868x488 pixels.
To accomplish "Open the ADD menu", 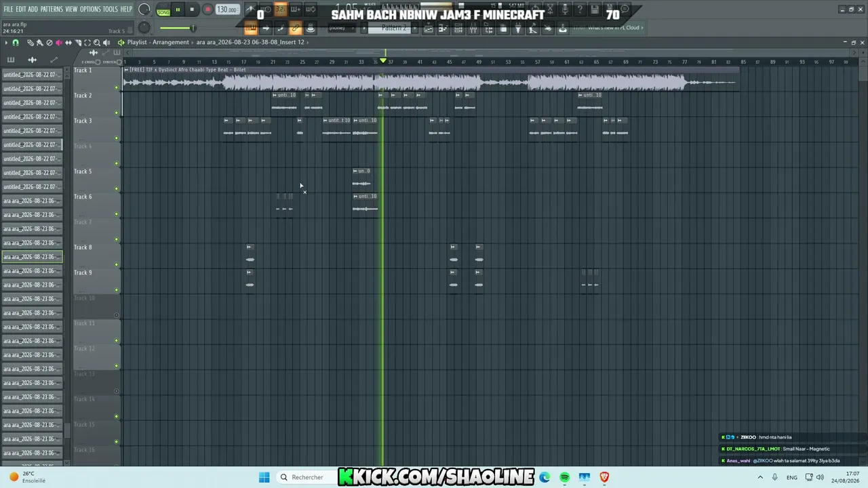I will [33, 9].
